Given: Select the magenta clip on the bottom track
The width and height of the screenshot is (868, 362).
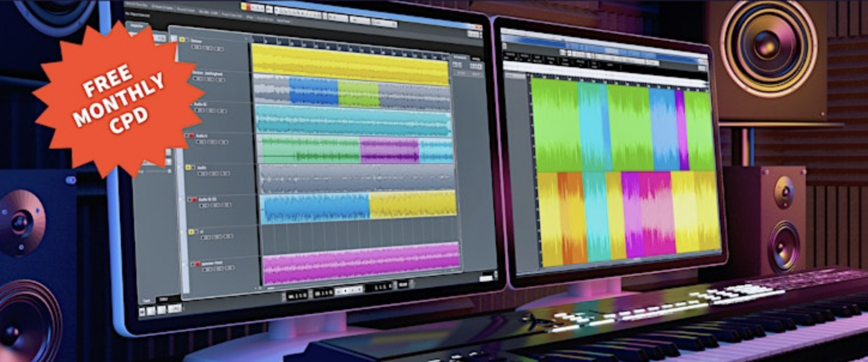Looking at the screenshot, I should point(361,264).
